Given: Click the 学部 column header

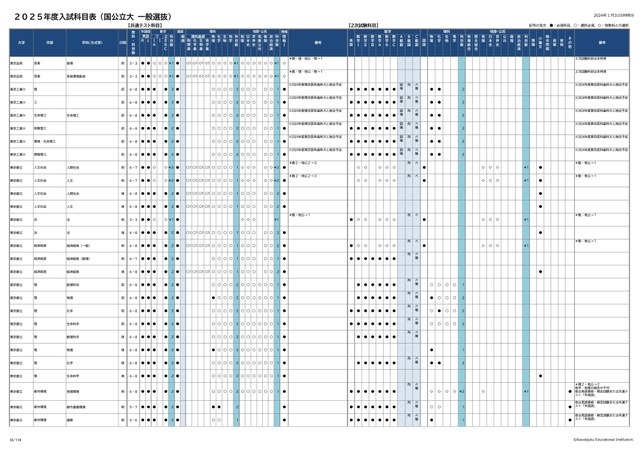Looking at the screenshot, I should [x=49, y=43].
